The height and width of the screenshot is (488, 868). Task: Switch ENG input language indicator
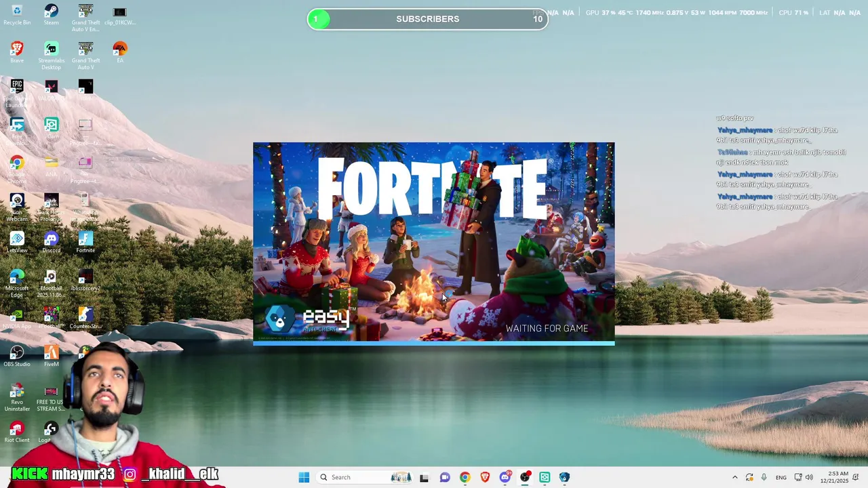[x=781, y=477]
